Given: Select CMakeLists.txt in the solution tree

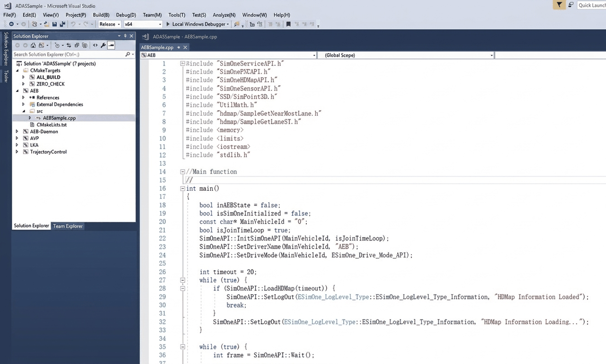Looking at the screenshot, I should pos(52,125).
